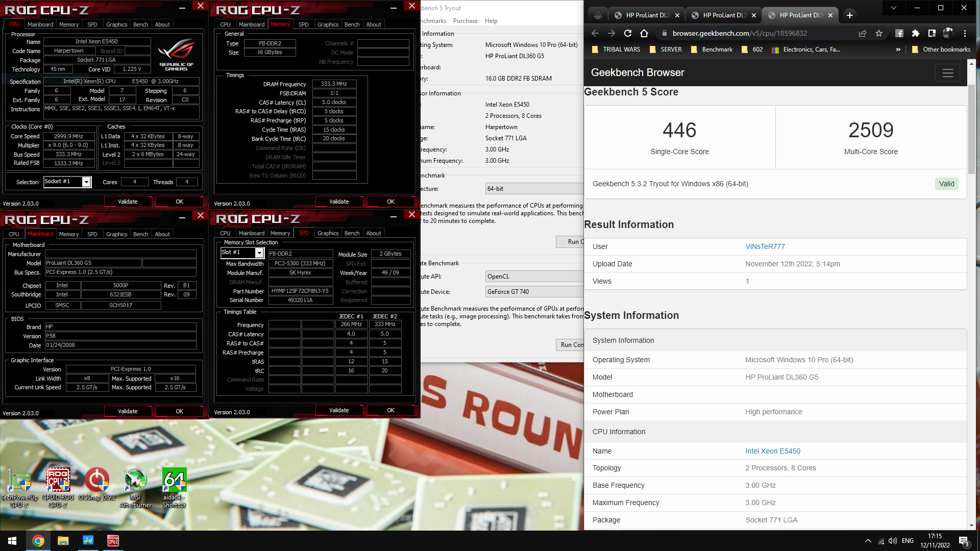Open the Chrome profile avatar
The width and height of the screenshot is (980, 551).
tap(948, 33)
